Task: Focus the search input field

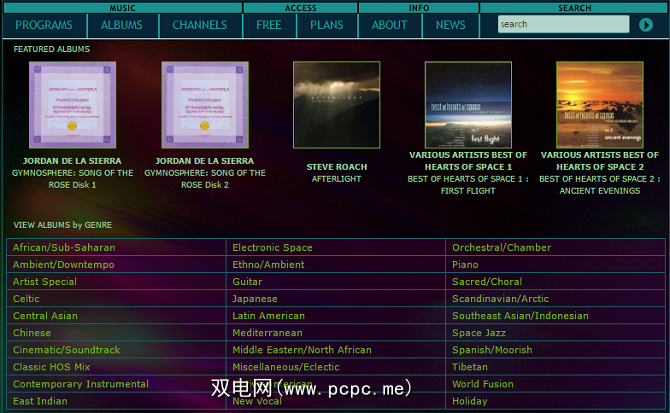Action: pos(563,24)
